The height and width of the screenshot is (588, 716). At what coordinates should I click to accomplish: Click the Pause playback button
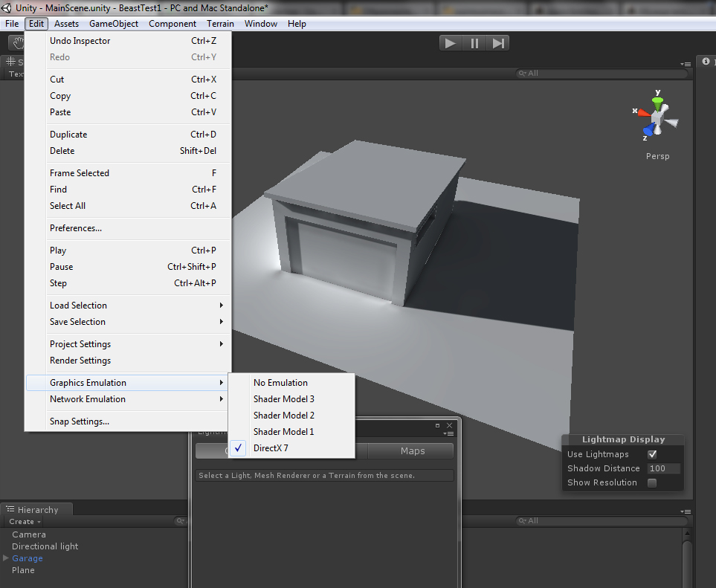[x=474, y=43]
